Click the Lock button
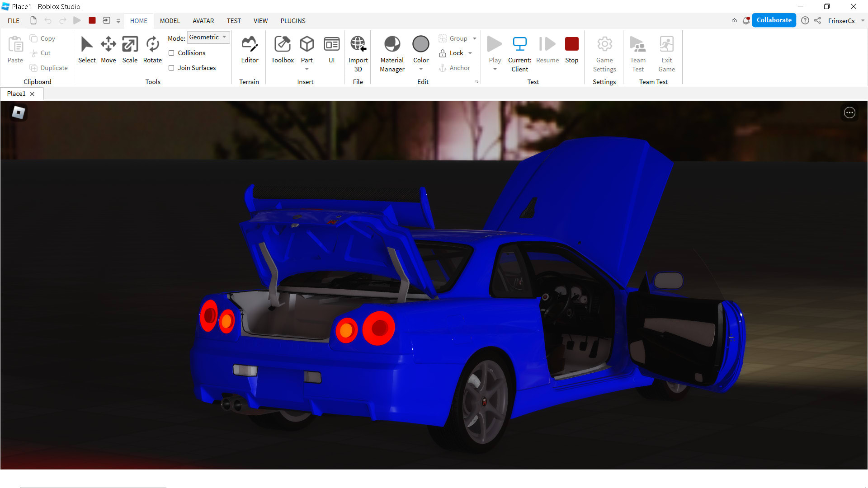The width and height of the screenshot is (868, 488). [451, 53]
